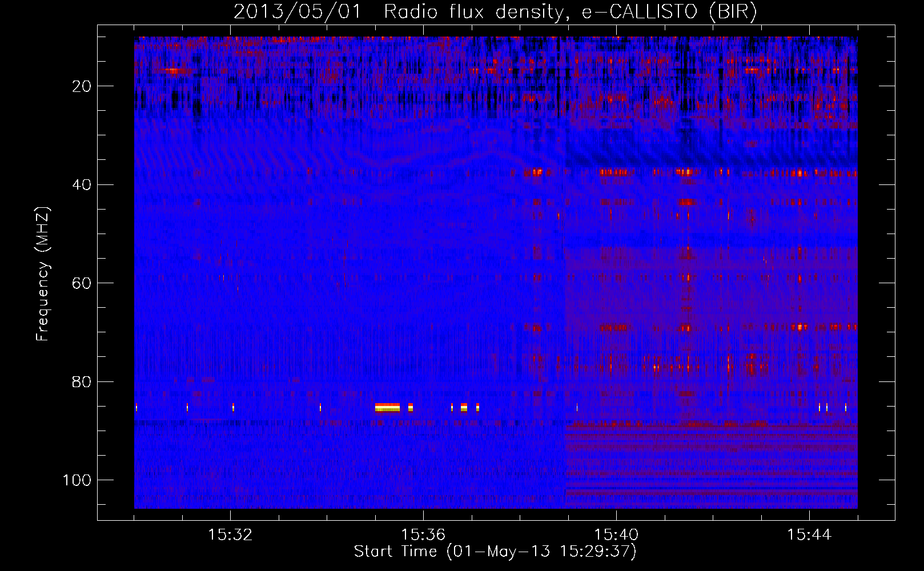Viewport: 924px width, 571px height.
Task: Click the plot title "Radio flux density, e-CALLISTO (BIR)"
Action: [570, 12]
